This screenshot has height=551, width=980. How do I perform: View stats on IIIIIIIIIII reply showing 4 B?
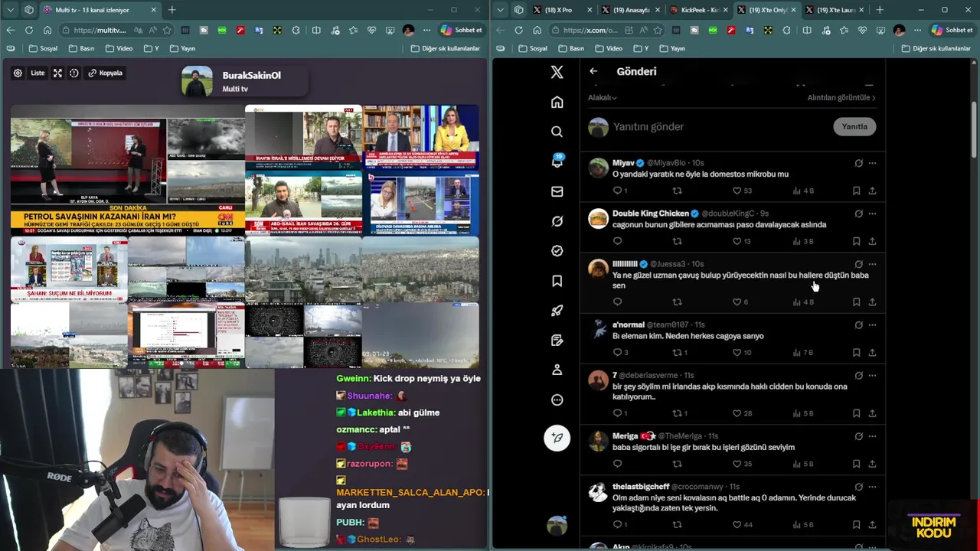pos(803,302)
